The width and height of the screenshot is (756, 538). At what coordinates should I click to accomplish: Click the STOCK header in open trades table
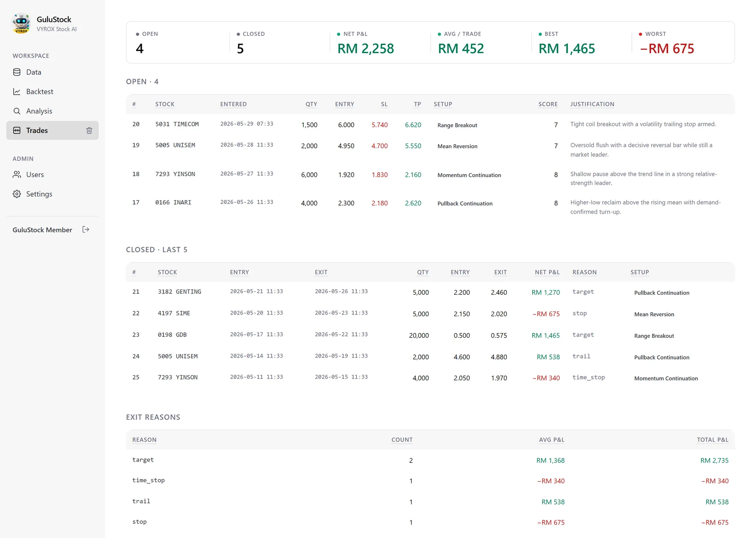(165, 104)
